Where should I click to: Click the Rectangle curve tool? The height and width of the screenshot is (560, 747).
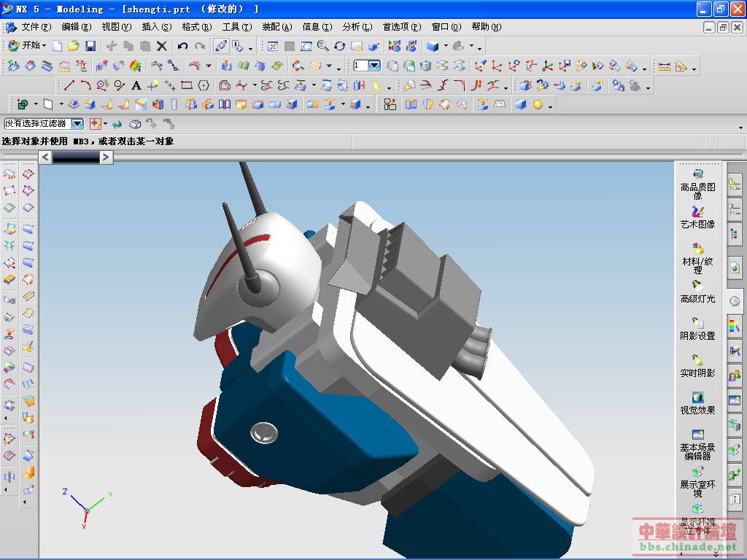click(x=187, y=85)
